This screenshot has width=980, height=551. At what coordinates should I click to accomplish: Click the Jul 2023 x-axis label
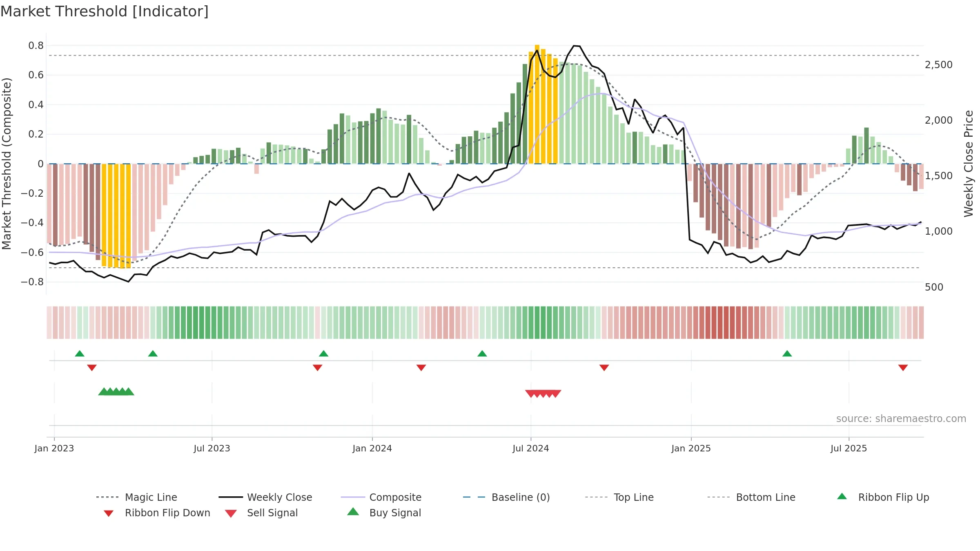pos(212,449)
